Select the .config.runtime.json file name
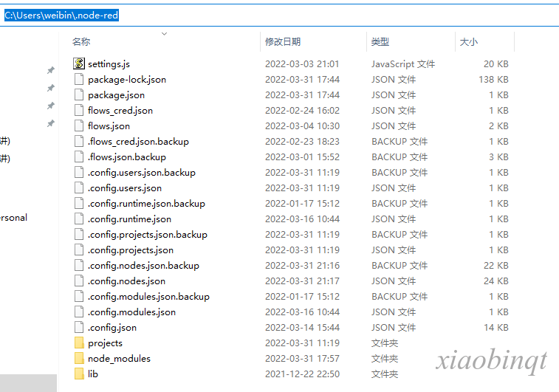The image size is (559, 392). point(129,219)
